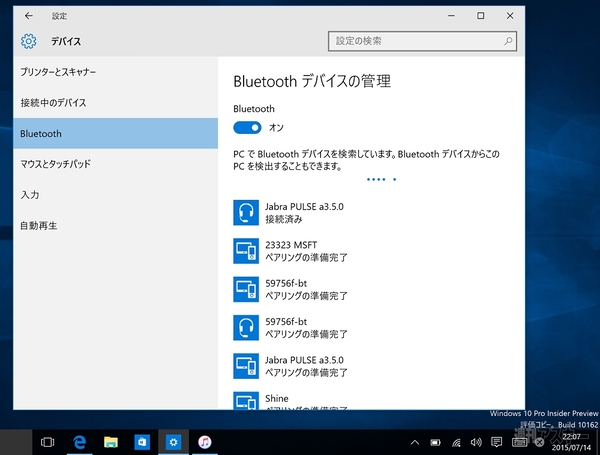Open iTunes from the taskbar

point(205,442)
